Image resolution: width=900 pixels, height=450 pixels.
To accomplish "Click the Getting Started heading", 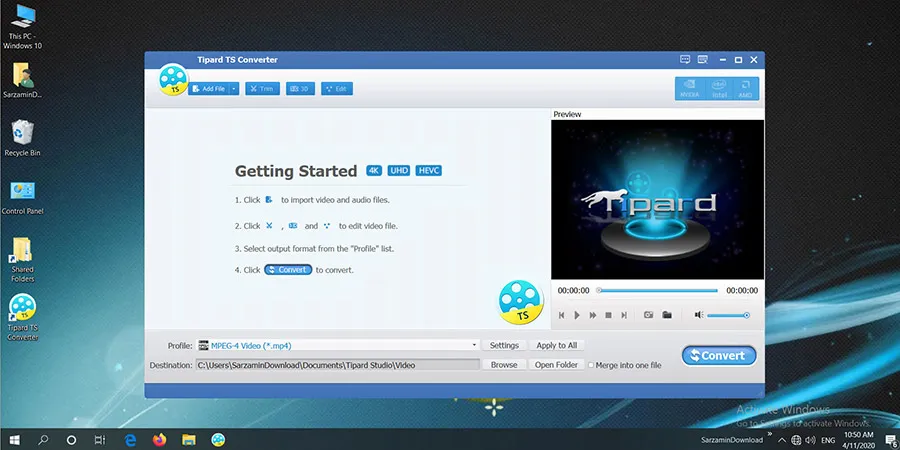I will click(296, 171).
